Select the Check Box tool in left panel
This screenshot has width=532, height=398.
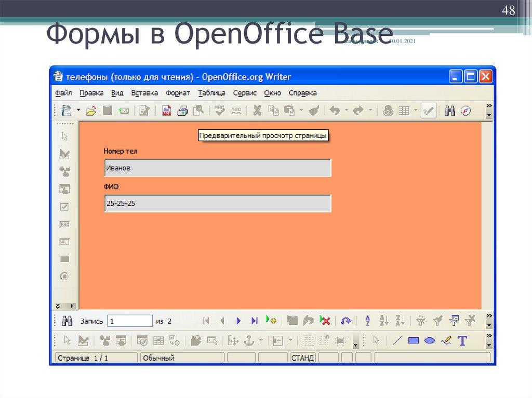[64, 207]
